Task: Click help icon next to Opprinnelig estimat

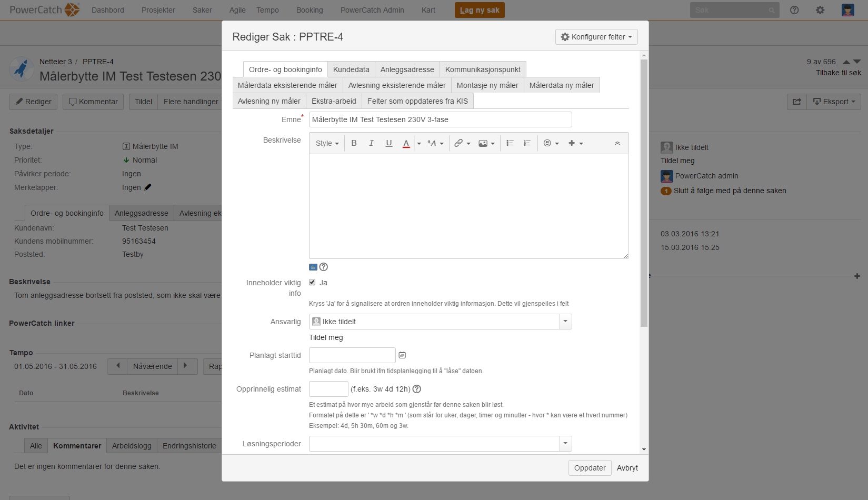Action: pyautogui.click(x=417, y=389)
